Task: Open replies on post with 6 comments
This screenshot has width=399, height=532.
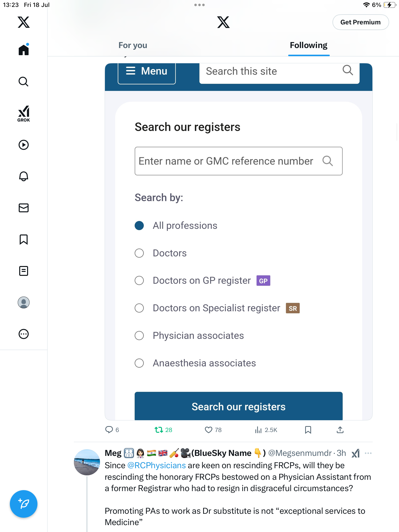Action: click(x=112, y=430)
